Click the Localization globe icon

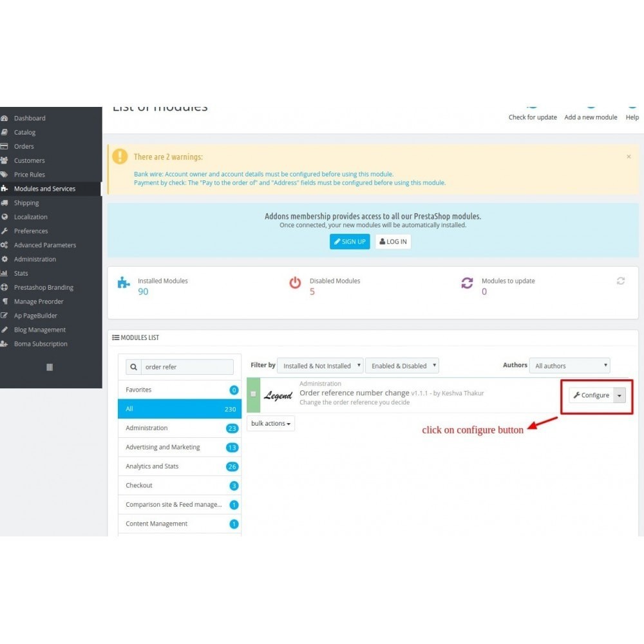(x=5, y=217)
